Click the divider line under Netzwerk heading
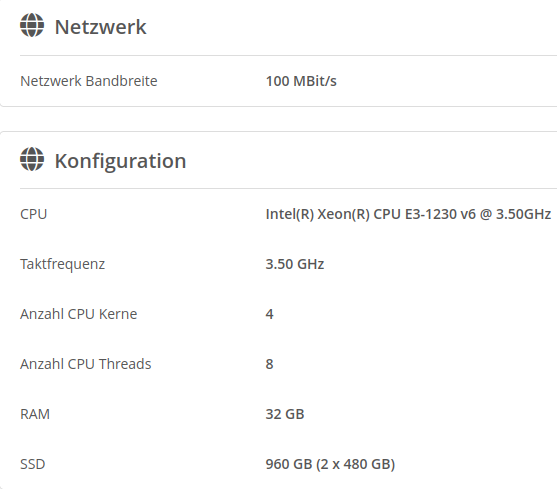This screenshot has height=489, width=557. tap(288, 55)
